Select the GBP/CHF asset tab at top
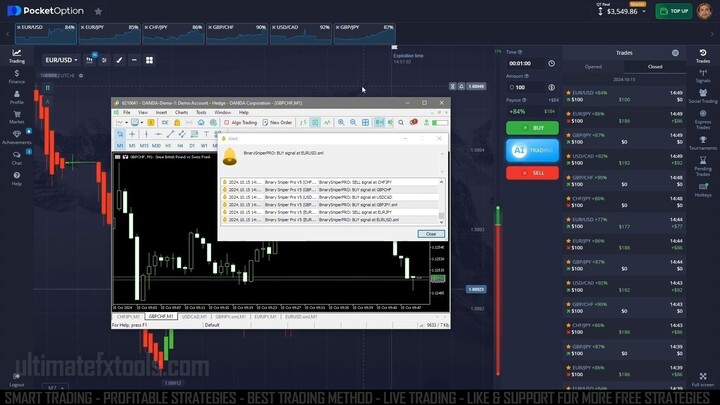The height and width of the screenshot is (405, 720). pyautogui.click(x=237, y=34)
